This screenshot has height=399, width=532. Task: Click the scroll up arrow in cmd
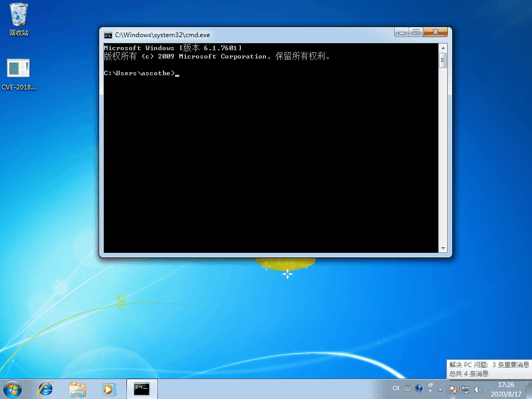[x=443, y=48]
